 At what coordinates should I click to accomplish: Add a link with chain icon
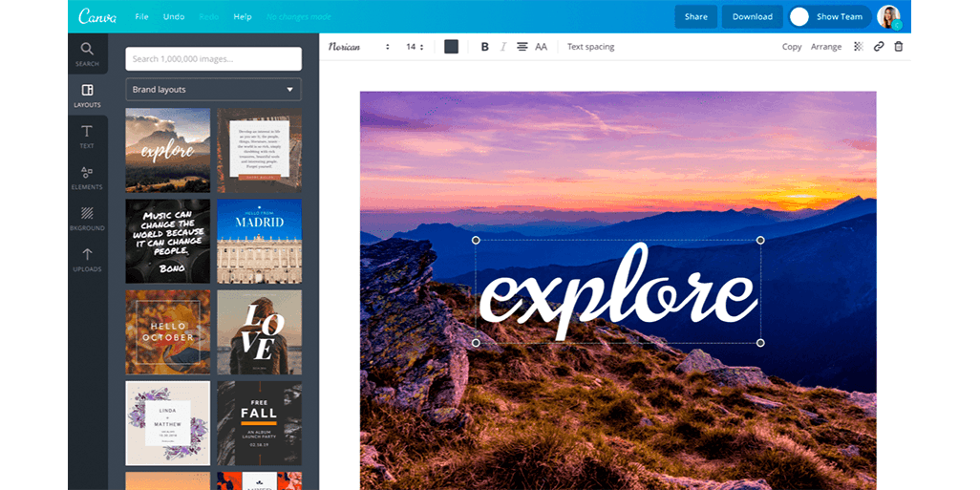879,46
